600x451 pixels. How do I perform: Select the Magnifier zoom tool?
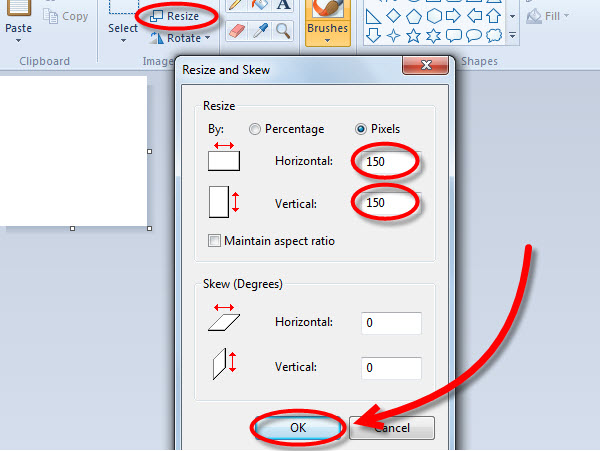[x=283, y=31]
